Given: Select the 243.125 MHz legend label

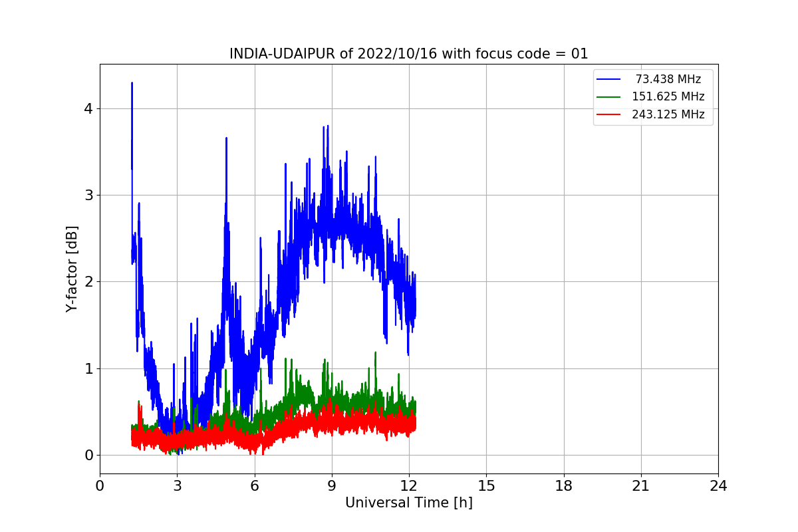Looking at the screenshot, I should [668, 114].
